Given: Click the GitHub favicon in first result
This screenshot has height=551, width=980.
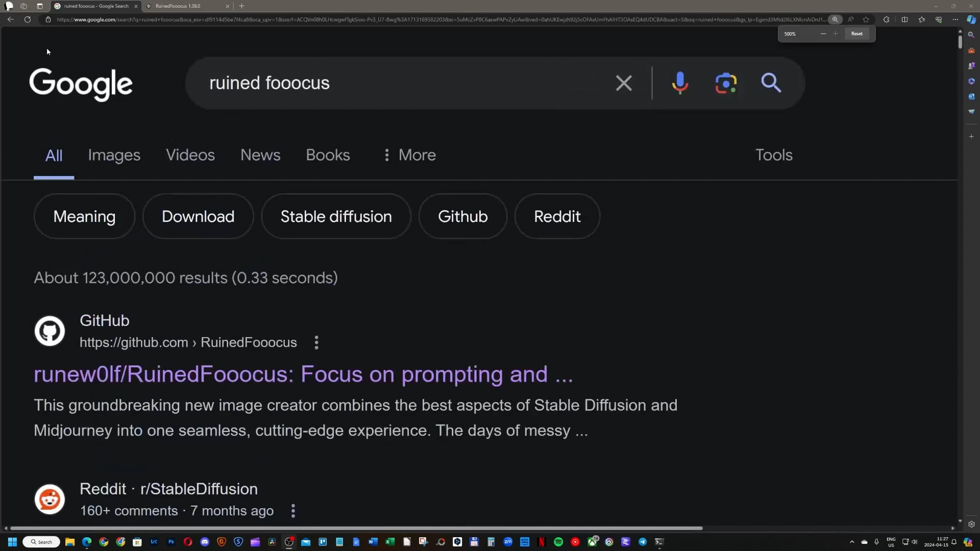Looking at the screenshot, I should coord(50,331).
